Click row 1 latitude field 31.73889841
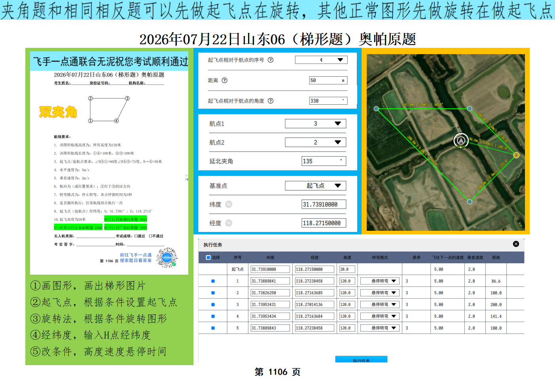Screen dimensions: 555x392 click(x=270, y=281)
